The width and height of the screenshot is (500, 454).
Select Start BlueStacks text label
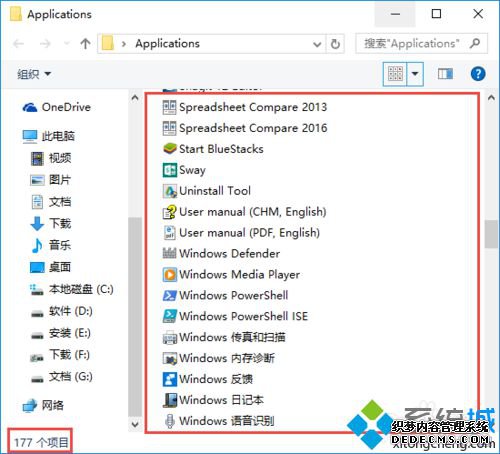(221, 149)
